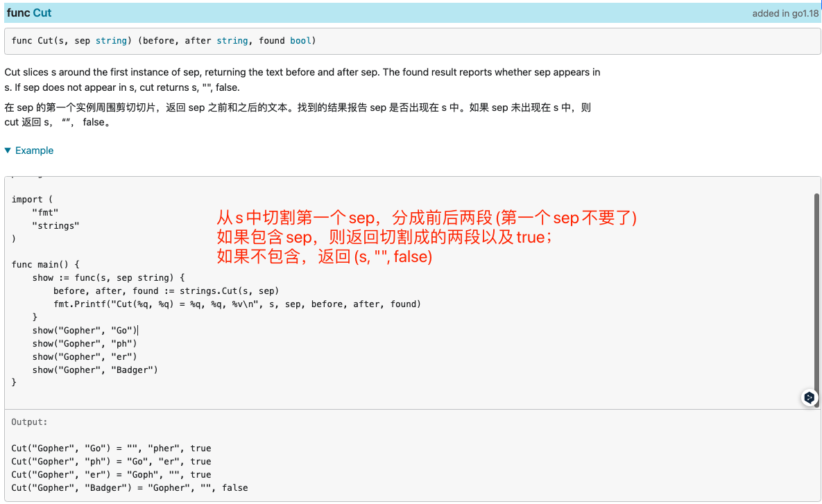The image size is (822, 504).
Task: Click the DeepL translator floating icon
Action: pos(809,397)
